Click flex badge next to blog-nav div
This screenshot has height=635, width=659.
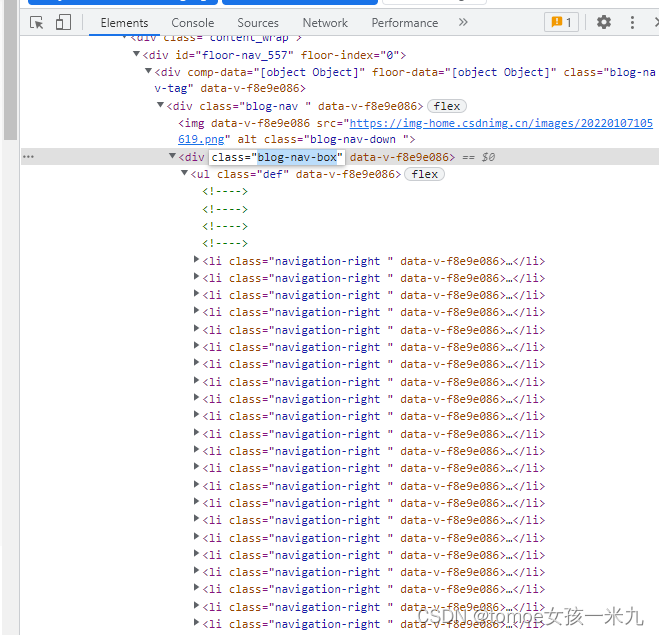point(447,106)
